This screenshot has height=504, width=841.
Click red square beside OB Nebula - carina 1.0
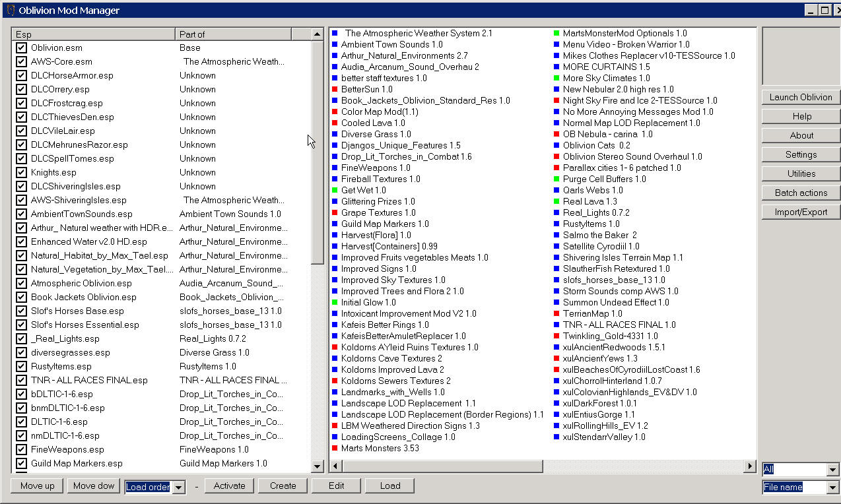[556, 134]
